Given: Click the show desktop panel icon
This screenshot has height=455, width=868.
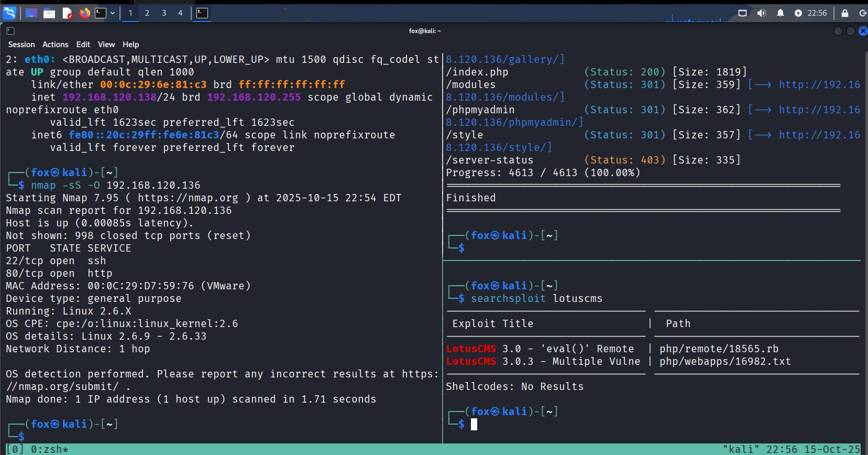Looking at the screenshot, I should (31, 13).
